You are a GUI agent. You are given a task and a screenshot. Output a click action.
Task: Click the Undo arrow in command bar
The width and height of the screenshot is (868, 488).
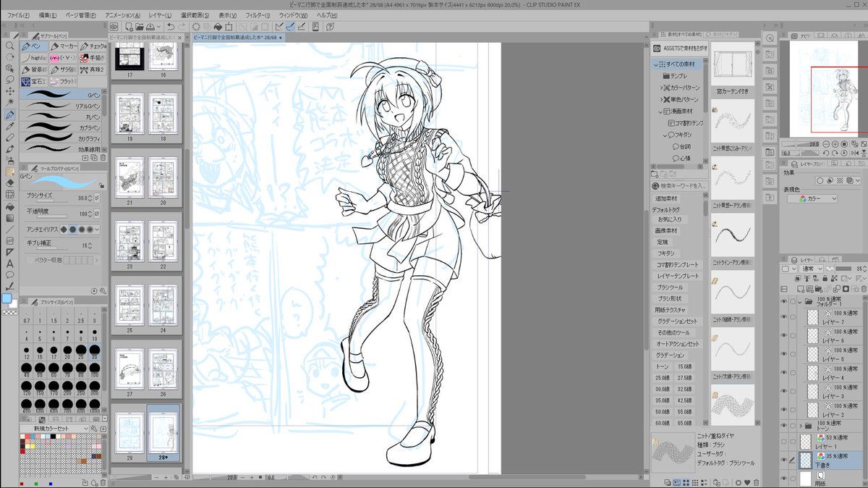coord(170,27)
